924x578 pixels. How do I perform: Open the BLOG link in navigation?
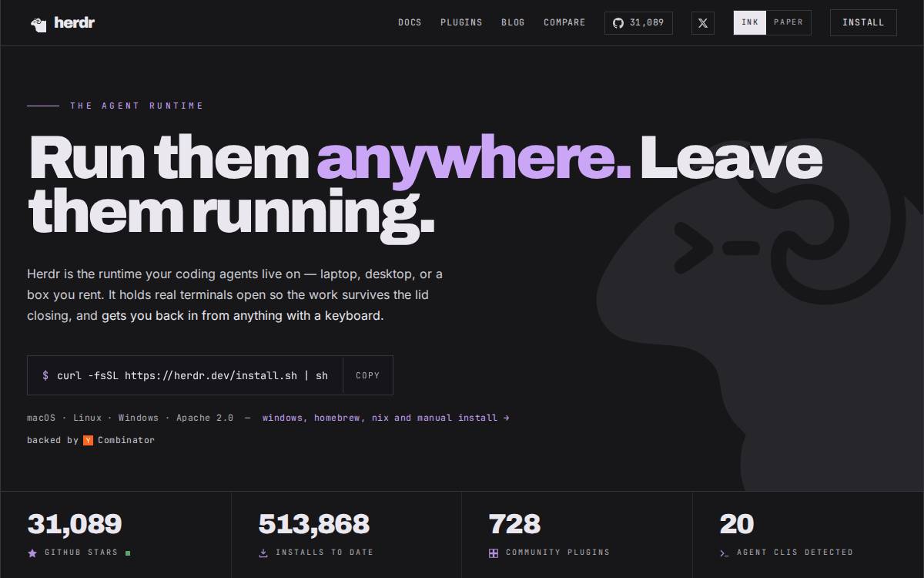pyautogui.click(x=513, y=22)
